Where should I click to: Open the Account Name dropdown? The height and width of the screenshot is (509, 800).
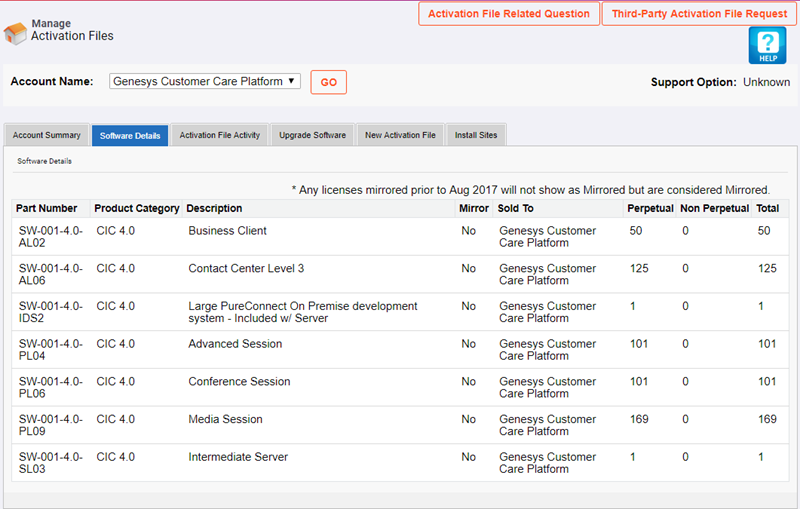tap(205, 81)
